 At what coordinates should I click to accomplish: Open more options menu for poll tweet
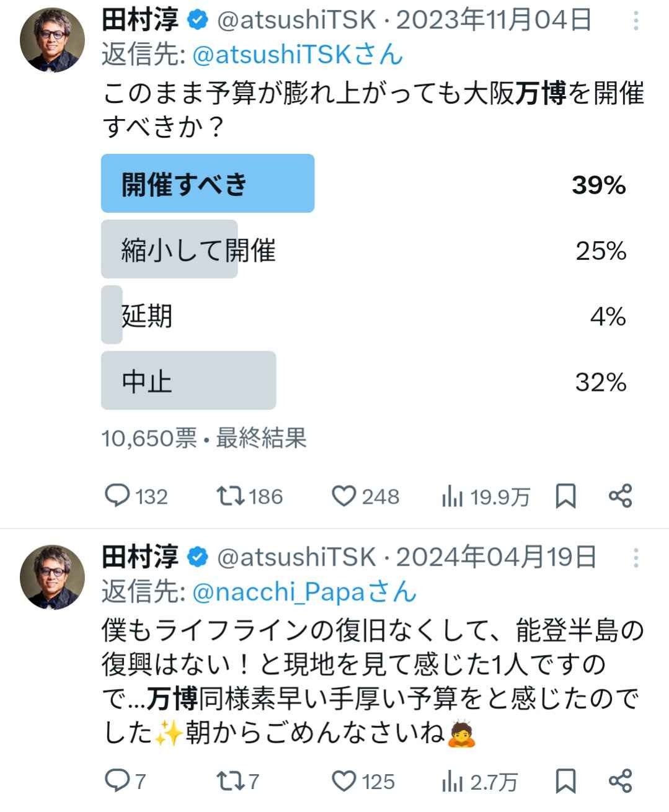click(x=636, y=22)
